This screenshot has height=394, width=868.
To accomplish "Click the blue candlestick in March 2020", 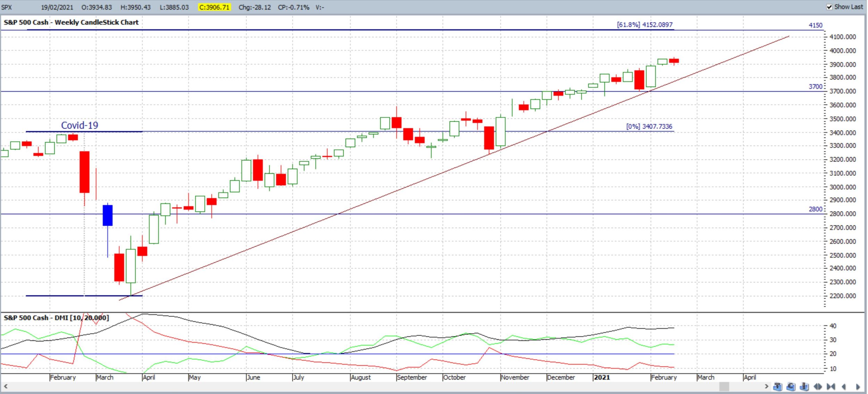I will coord(108,215).
